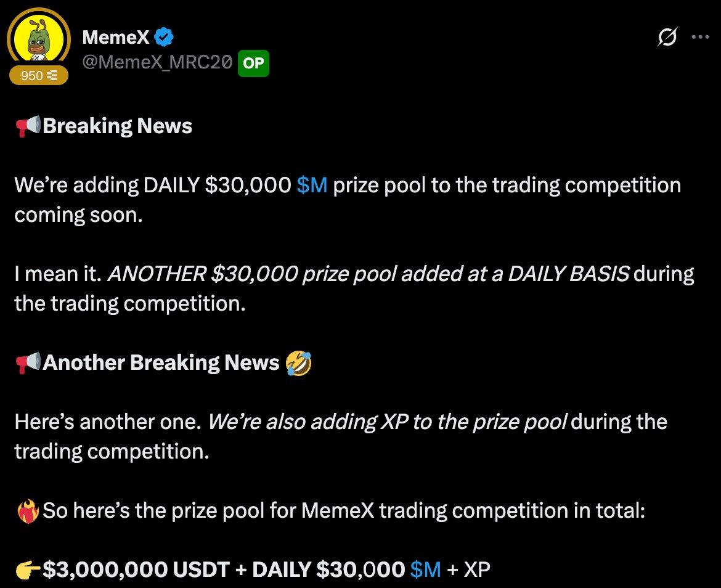Open the @MemeX_MRC20 handle link

[157, 62]
